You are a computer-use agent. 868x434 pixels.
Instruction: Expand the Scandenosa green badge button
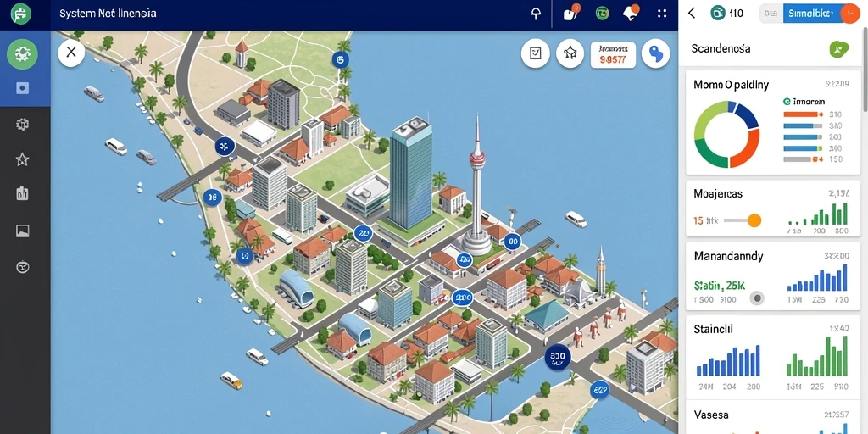pyautogui.click(x=839, y=49)
